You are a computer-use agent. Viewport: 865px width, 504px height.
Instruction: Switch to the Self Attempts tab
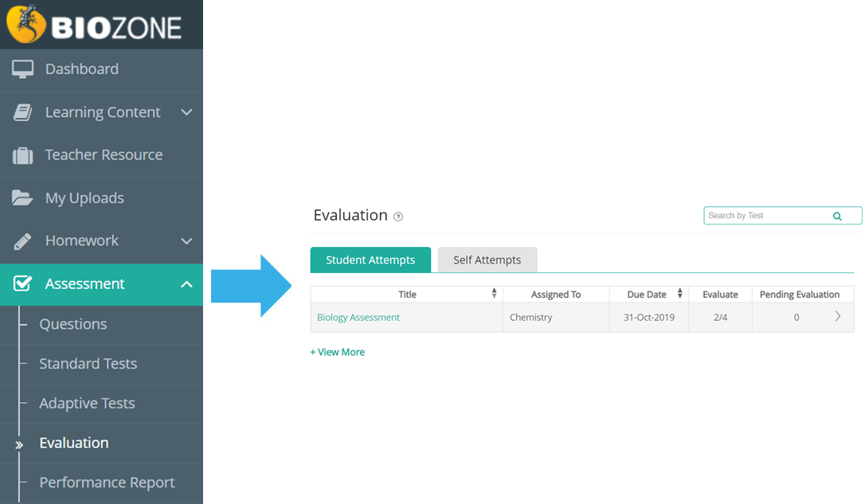point(487,260)
